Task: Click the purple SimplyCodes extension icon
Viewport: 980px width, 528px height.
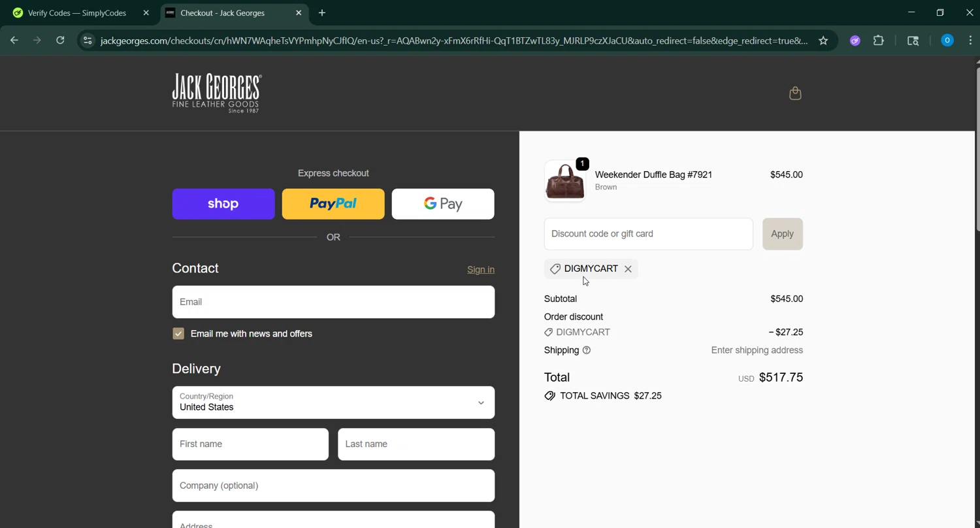Action: coord(855,41)
